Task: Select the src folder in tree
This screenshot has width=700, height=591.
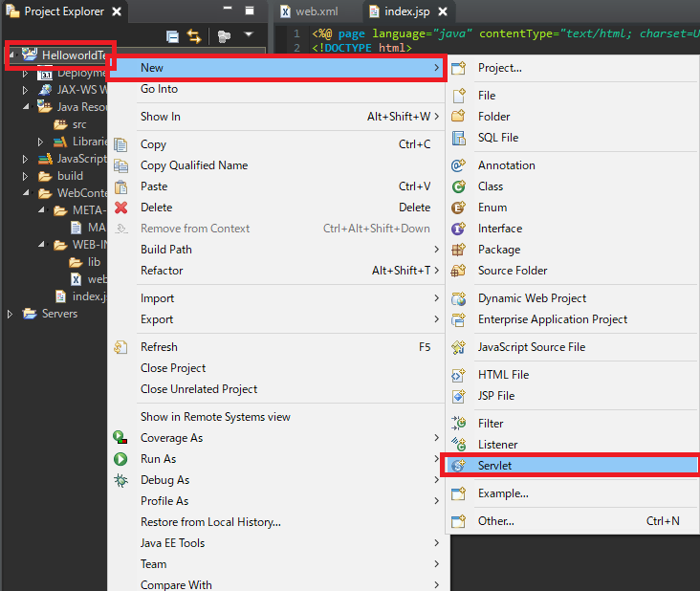Action: (x=70, y=124)
